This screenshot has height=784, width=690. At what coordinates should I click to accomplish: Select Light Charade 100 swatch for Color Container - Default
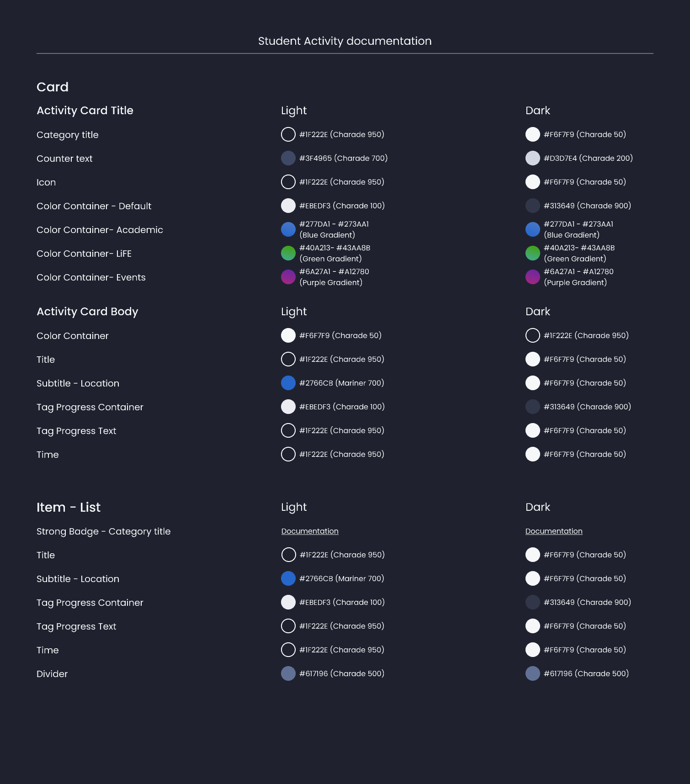[288, 206]
